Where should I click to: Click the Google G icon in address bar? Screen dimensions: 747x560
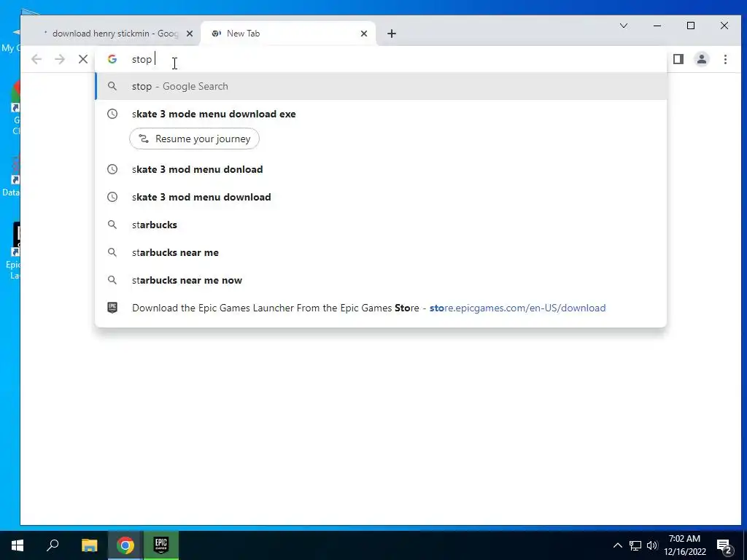pos(112,59)
